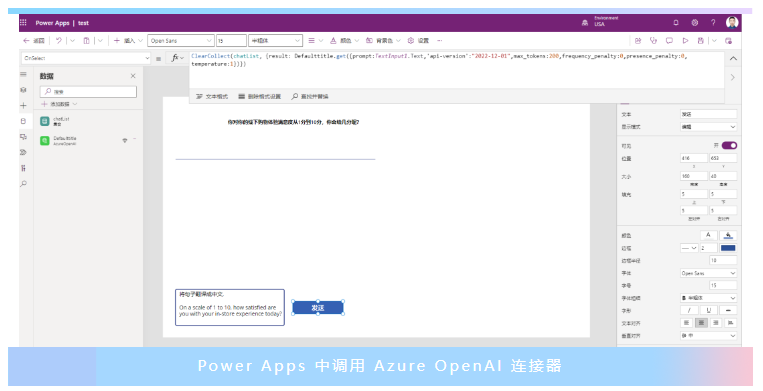
Task: Click the user profile avatar
Action: point(732,22)
